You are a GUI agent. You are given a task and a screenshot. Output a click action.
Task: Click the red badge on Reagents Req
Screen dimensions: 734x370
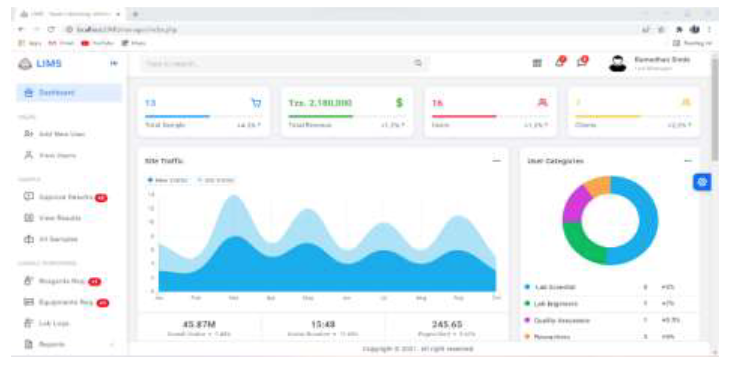tap(95, 282)
